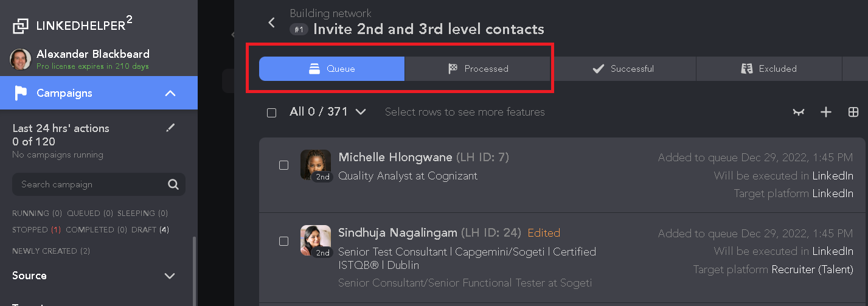
Task: Click the plus icon to add profiles
Action: pos(825,112)
